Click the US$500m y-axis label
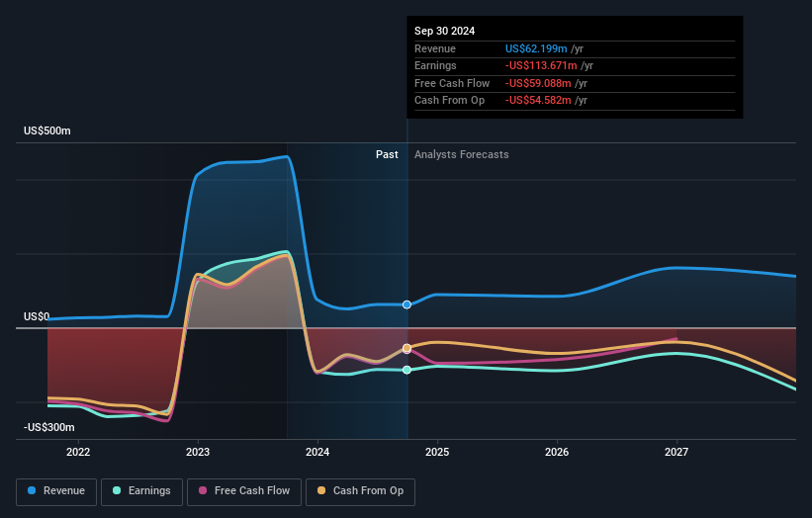The height and width of the screenshot is (518, 812). point(47,130)
